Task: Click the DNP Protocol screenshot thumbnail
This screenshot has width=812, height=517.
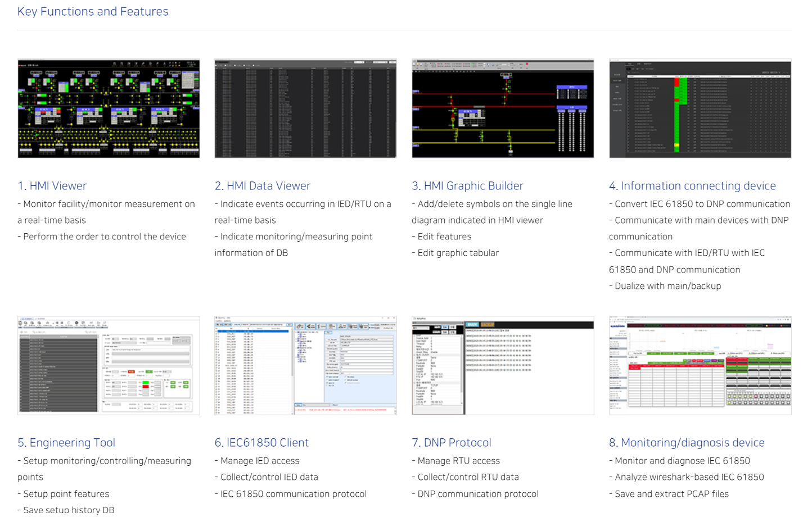Action: click(503, 365)
